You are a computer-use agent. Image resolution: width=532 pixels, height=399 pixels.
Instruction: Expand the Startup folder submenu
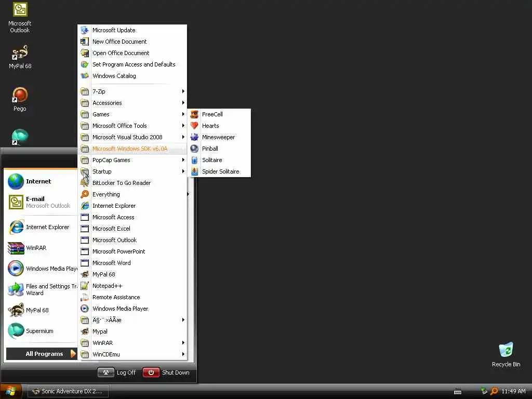coord(132,171)
